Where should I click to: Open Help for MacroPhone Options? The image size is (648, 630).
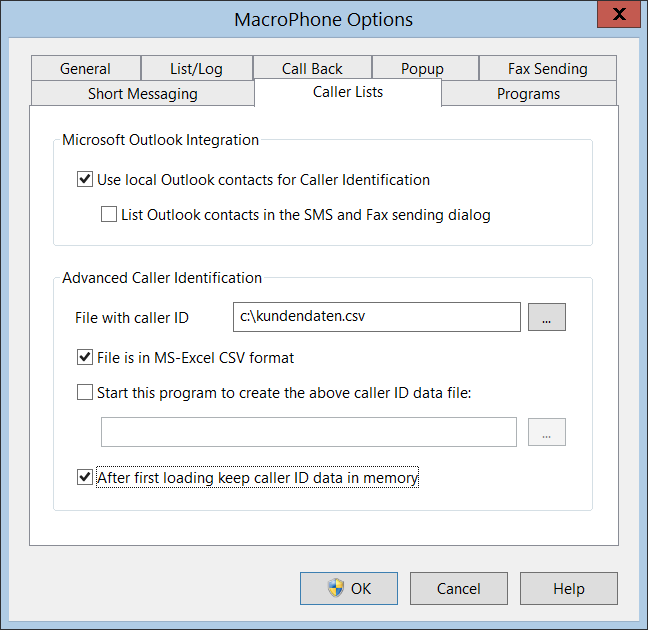568,588
